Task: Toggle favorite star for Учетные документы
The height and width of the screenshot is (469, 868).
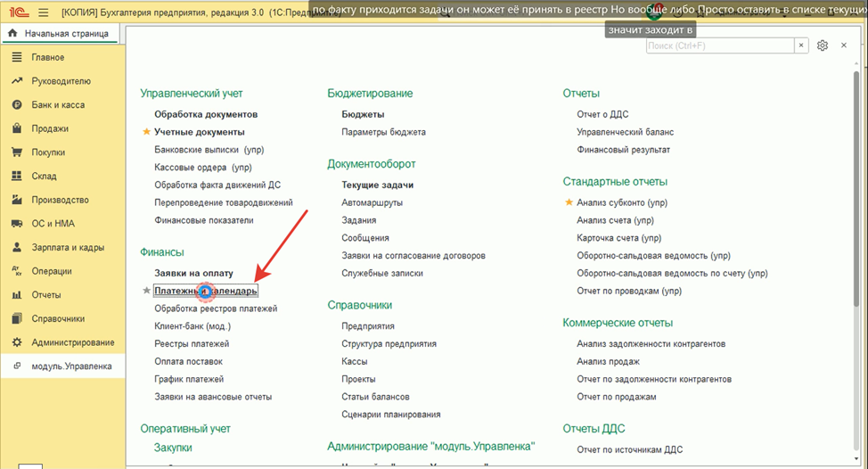Action: point(147,132)
